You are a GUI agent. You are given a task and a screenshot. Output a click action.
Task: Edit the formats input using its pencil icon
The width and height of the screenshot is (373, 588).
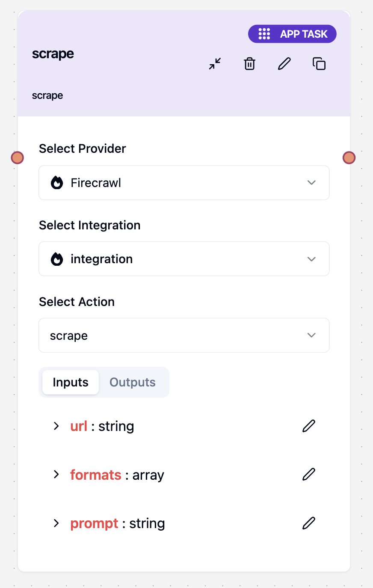click(x=308, y=474)
